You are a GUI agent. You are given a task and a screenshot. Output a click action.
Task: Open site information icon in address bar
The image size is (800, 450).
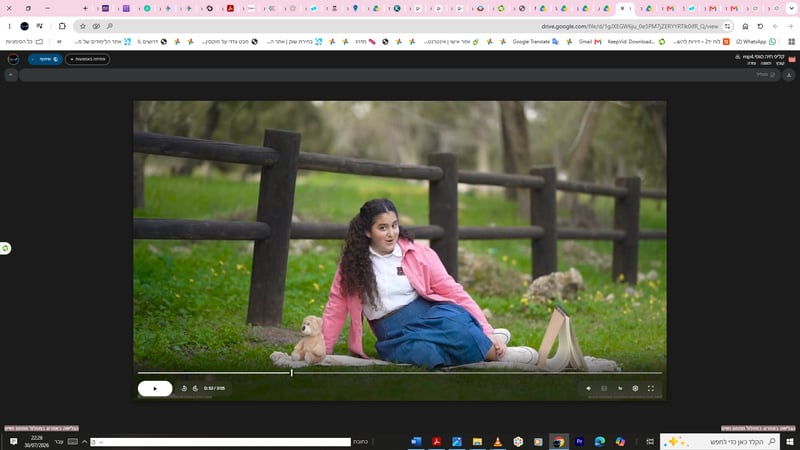click(728, 26)
